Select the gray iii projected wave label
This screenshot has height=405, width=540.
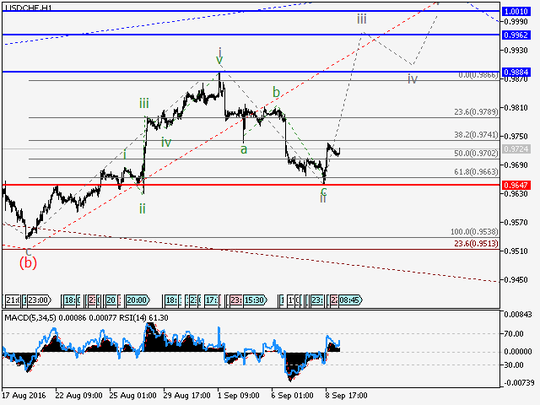(x=362, y=19)
